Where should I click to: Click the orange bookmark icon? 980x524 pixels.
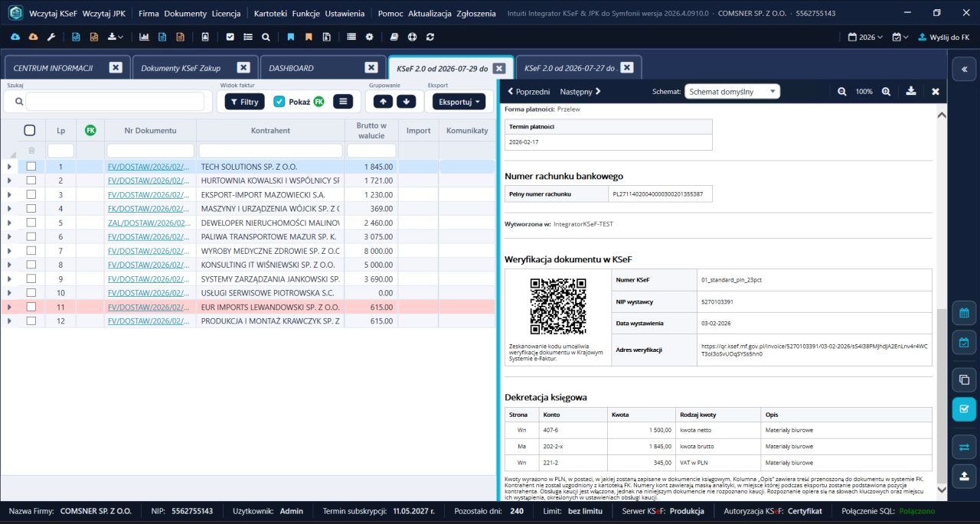click(309, 37)
